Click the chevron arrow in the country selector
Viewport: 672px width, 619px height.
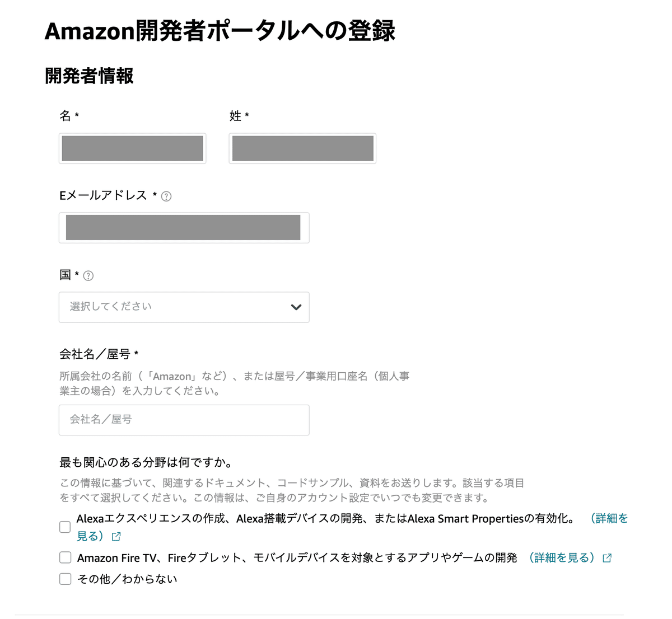[296, 307]
